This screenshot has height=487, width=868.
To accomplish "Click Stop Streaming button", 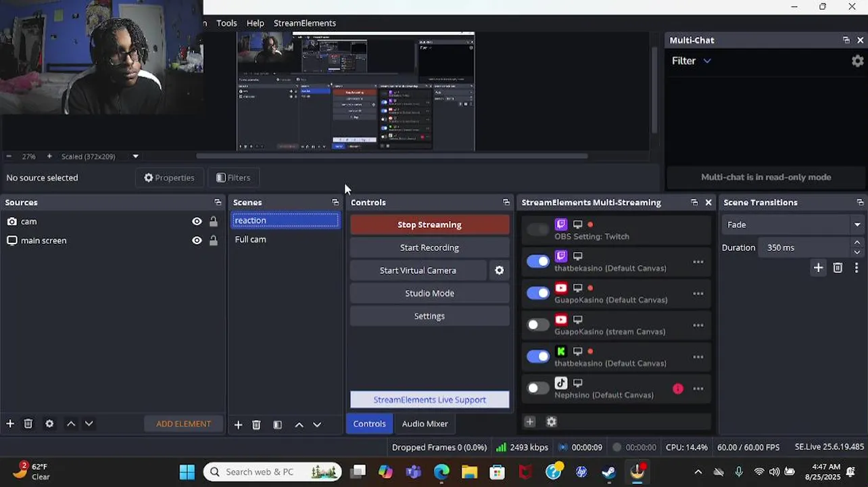I will point(429,225).
